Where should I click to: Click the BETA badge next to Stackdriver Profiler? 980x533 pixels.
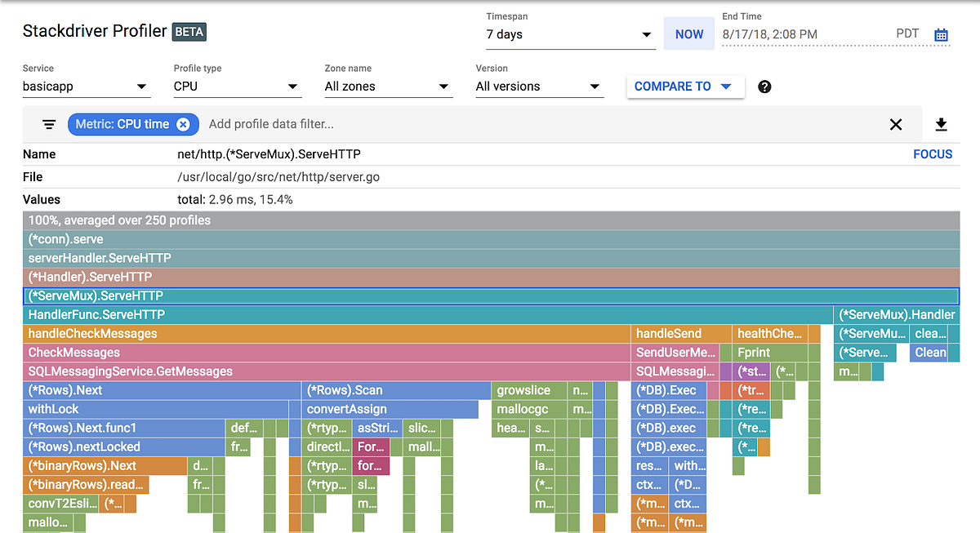pyautogui.click(x=189, y=32)
